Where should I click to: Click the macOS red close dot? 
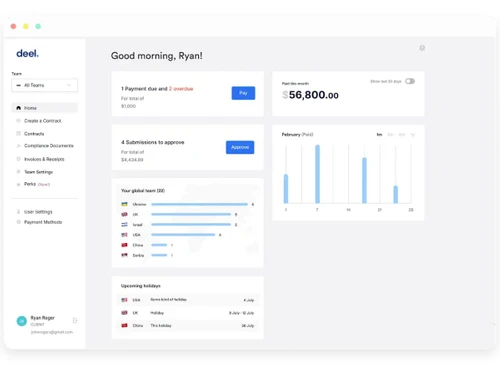click(x=13, y=26)
